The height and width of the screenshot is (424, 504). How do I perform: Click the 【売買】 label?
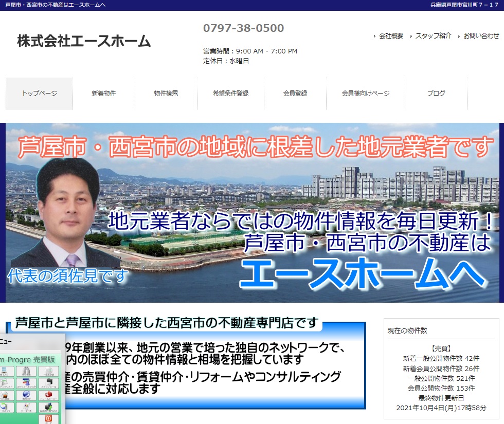point(441,348)
